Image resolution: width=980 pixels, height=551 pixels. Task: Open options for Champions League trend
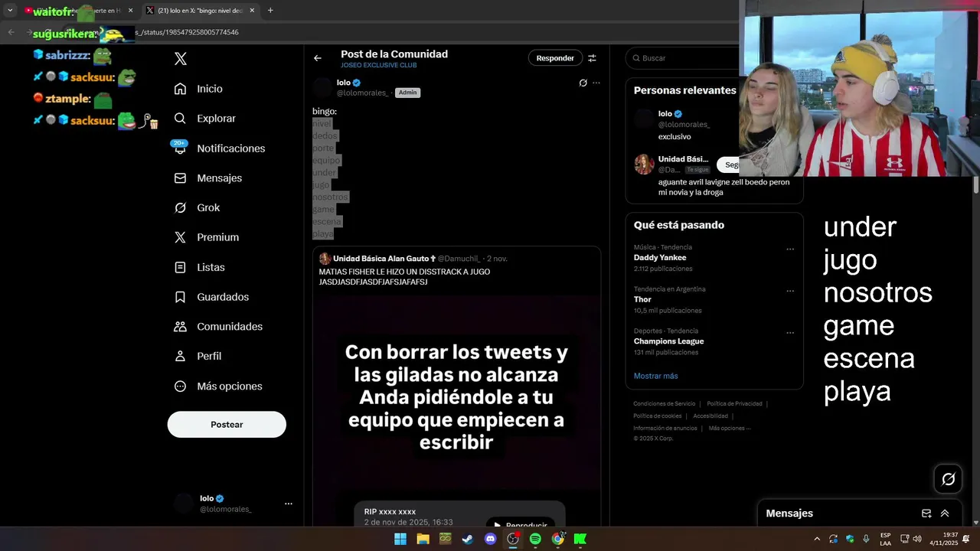790,333
